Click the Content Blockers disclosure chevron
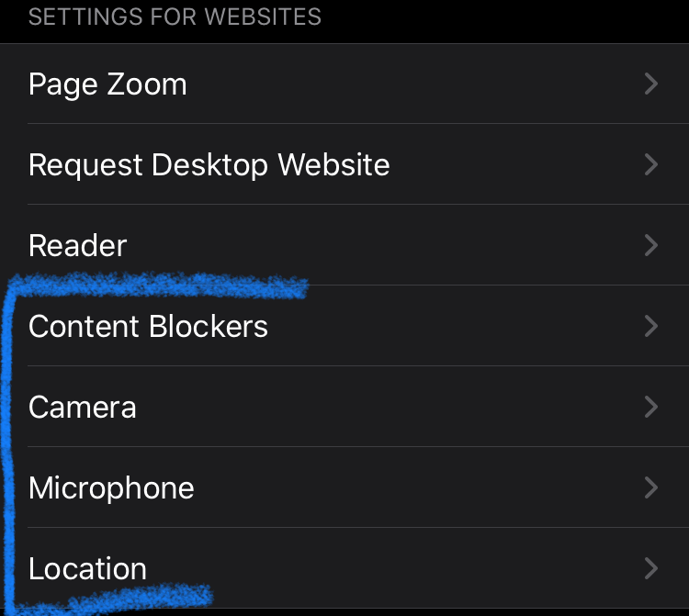The width and height of the screenshot is (689, 616). [651, 327]
